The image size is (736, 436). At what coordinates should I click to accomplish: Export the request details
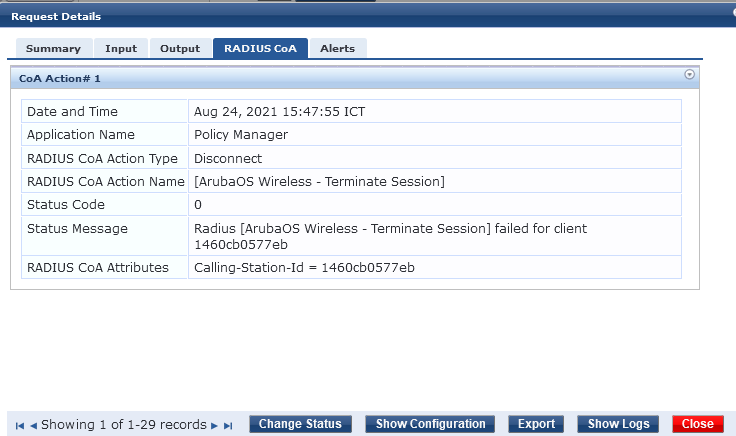[x=536, y=424]
